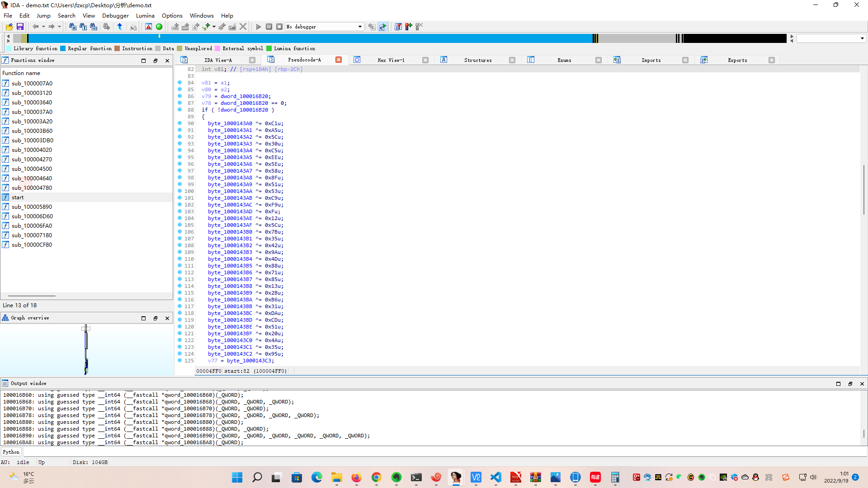868x488 pixels.
Task: Click the red add breakpoint icon
Action: point(409,27)
